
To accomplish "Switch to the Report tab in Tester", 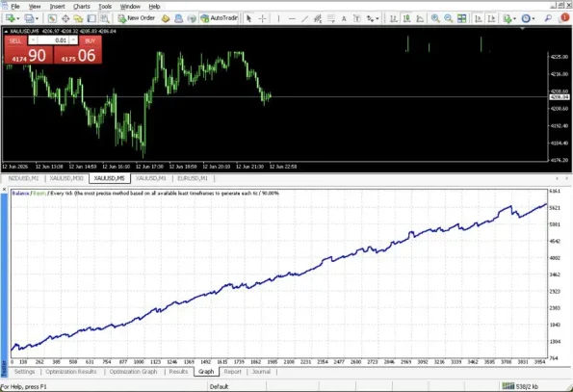I will (x=232, y=372).
